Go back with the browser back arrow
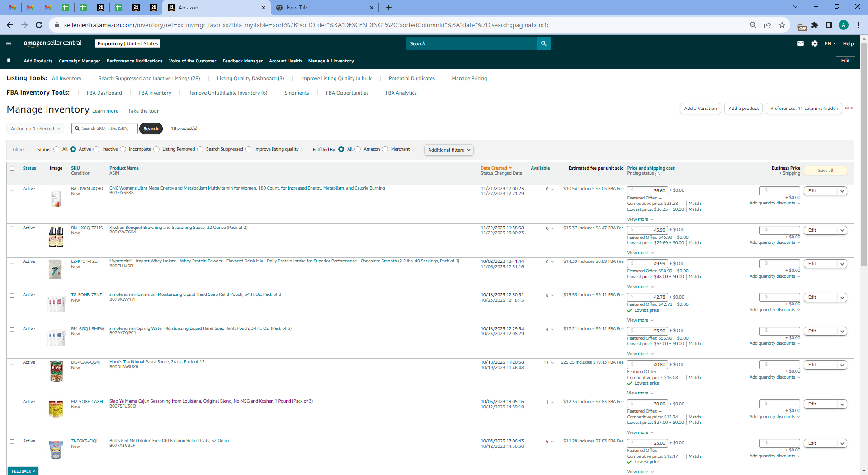This screenshot has height=475, width=868. (x=10, y=25)
